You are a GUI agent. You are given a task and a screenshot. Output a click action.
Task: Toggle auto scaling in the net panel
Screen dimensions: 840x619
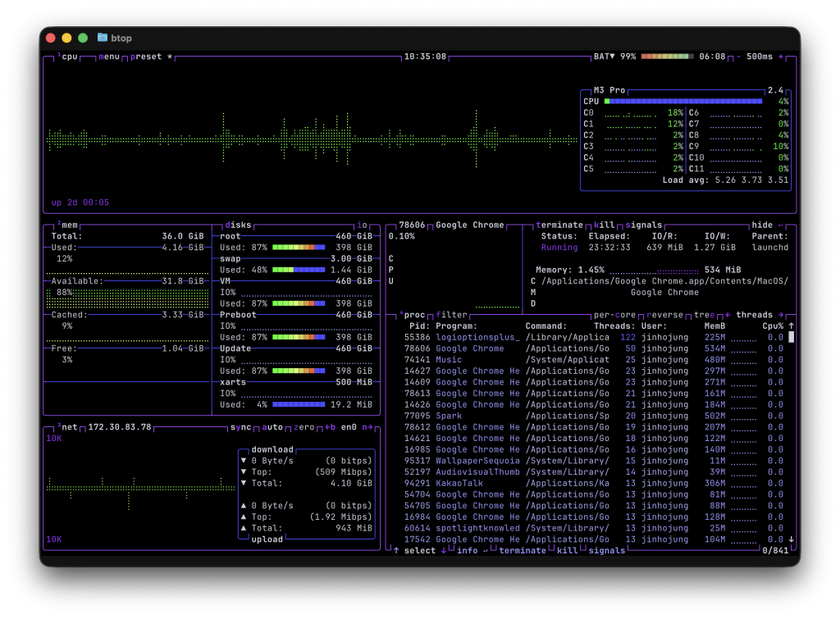272,427
